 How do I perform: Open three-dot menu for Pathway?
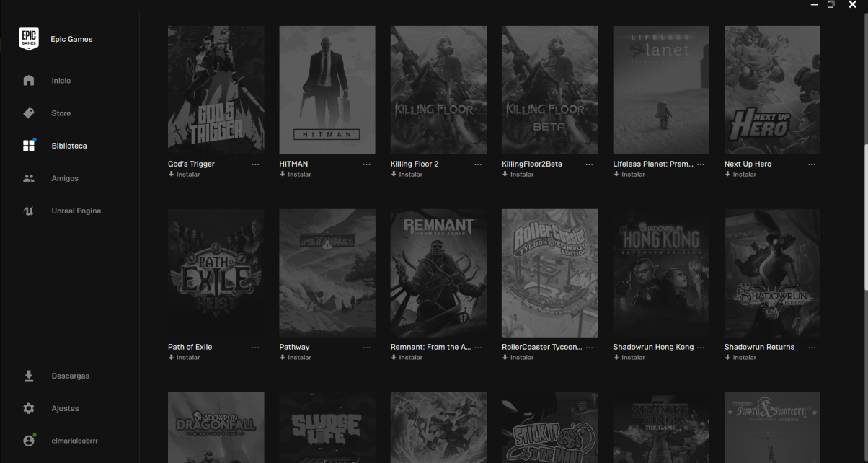(x=367, y=348)
